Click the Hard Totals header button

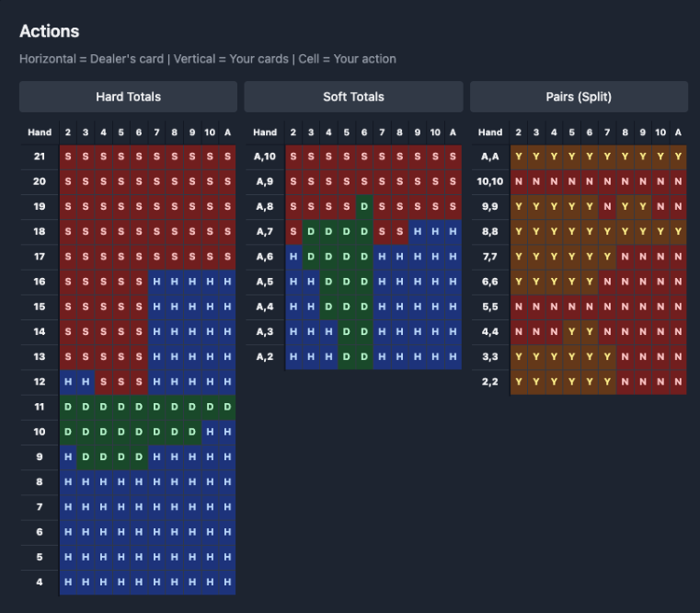pos(128,97)
